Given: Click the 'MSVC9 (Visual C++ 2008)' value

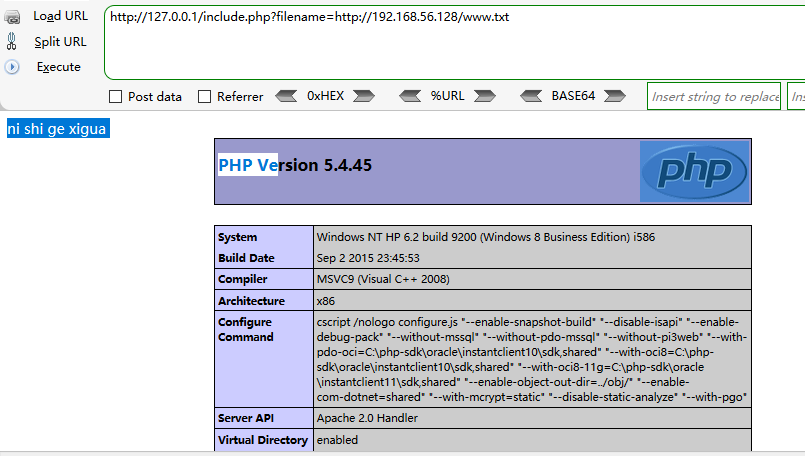Looking at the screenshot, I should click(x=383, y=279).
